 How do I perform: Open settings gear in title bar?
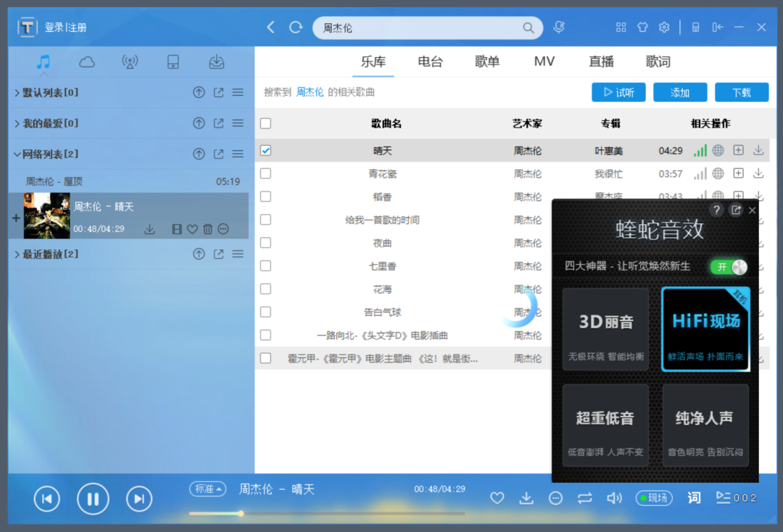[x=663, y=28]
